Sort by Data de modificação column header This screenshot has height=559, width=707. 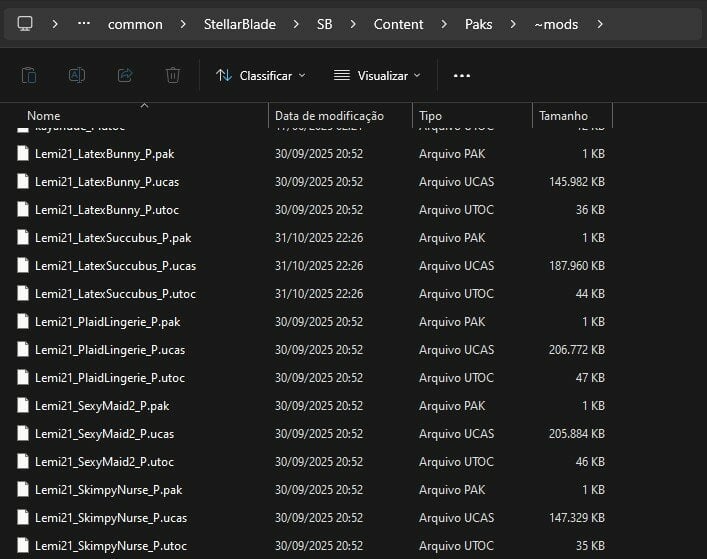(x=329, y=116)
